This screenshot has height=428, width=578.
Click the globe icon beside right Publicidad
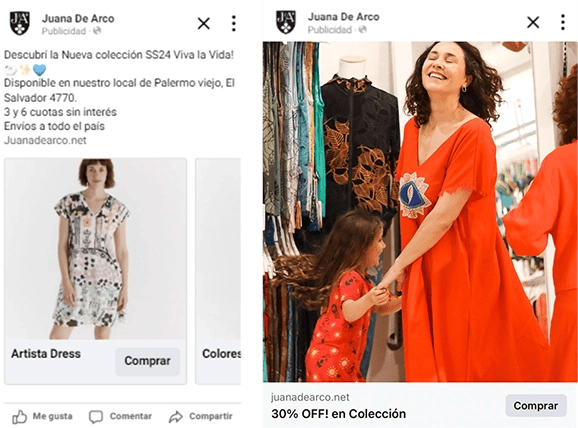pos(363,29)
